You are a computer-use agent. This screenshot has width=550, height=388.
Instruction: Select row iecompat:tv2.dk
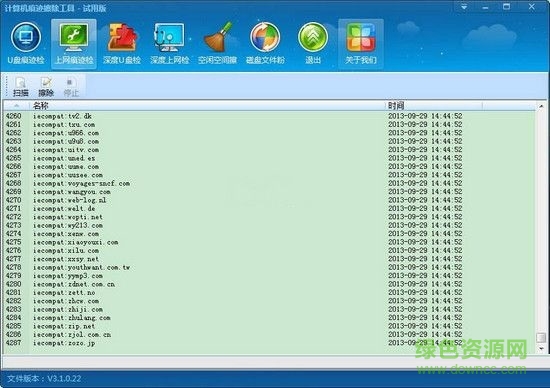(269, 116)
